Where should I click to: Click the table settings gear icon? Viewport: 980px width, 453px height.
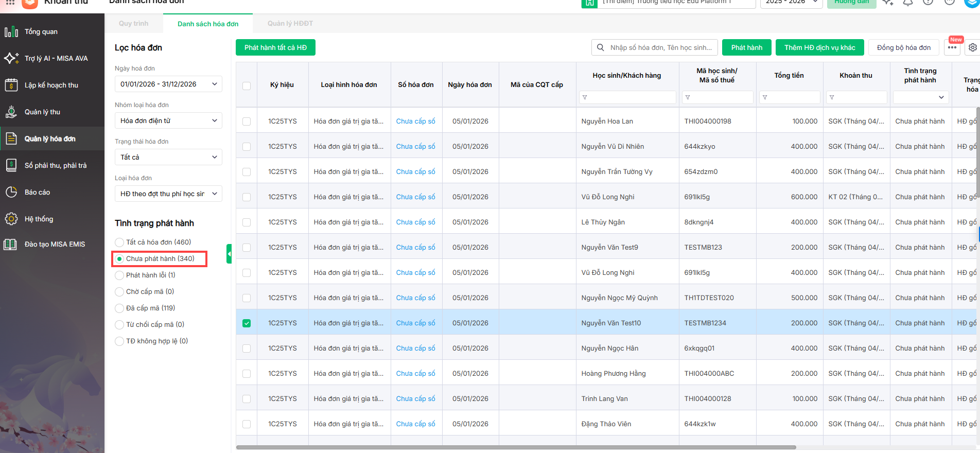click(x=972, y=47)
